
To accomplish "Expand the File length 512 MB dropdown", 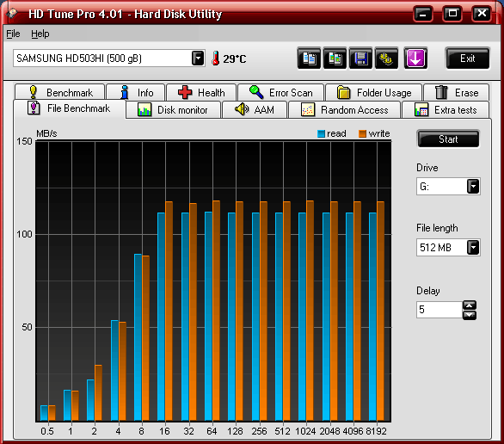I will pyautogui.click(x=473, y=247).
